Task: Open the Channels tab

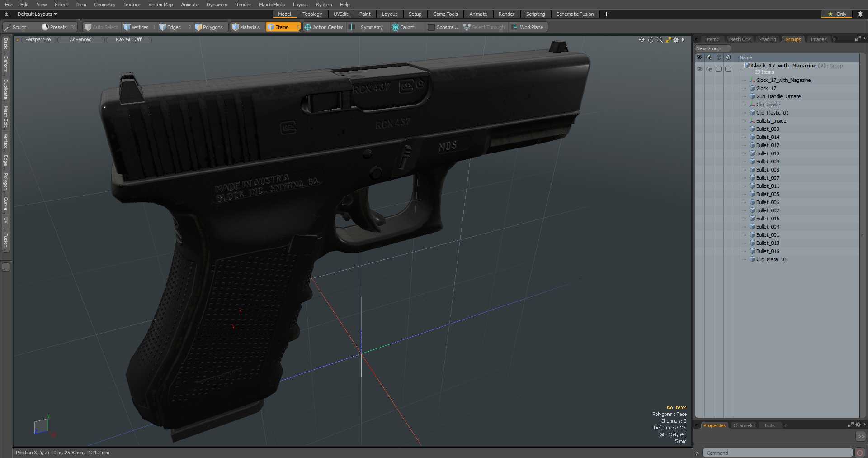Action: click(x=743, y=425)
